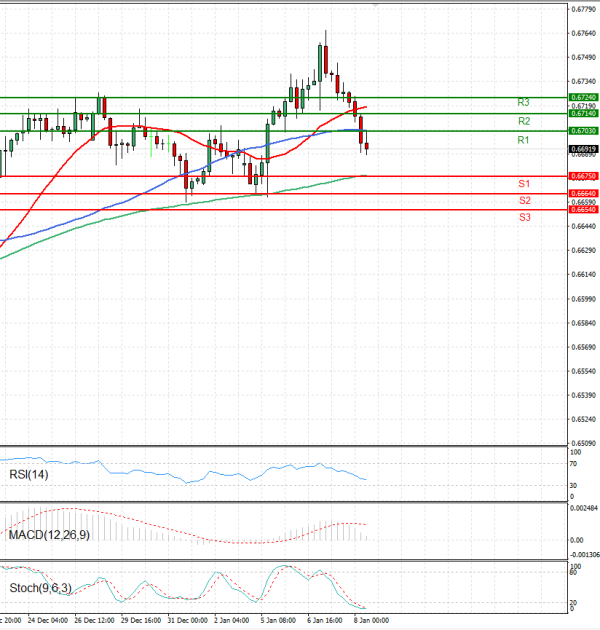Select the green 0.67240 price tag
The height and width of the screenshot is (630, 600).
click(583, 97)
